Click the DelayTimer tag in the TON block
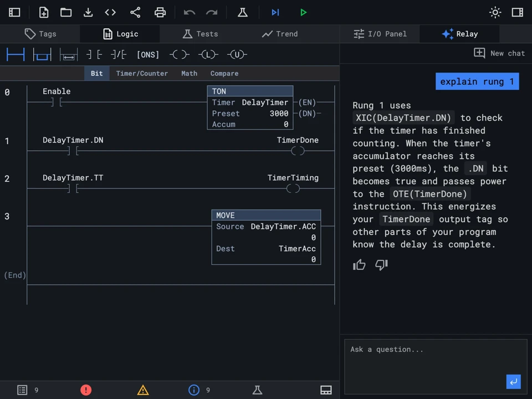 [x=265, y=103]
